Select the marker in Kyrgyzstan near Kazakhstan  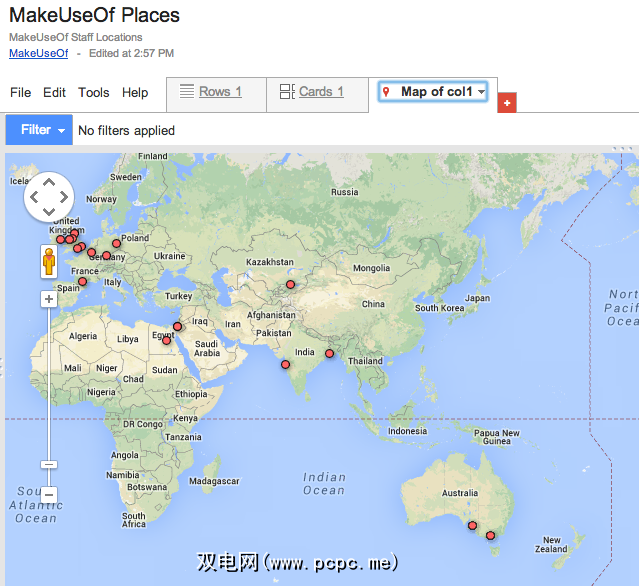[291, 284]
